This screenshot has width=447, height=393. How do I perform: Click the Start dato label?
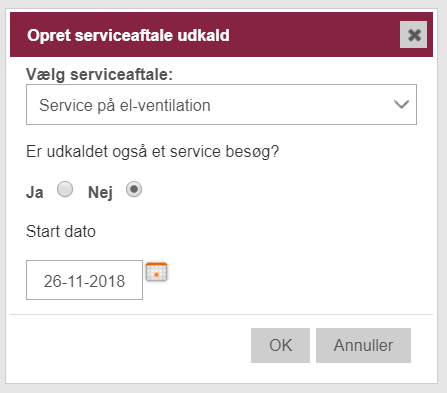tap(61, 231)
